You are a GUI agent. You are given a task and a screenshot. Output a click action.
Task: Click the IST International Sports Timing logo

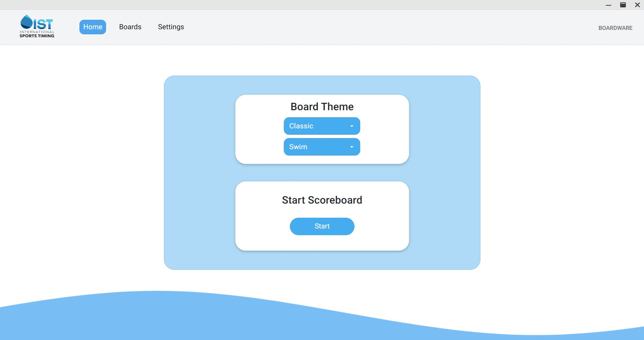37,26
